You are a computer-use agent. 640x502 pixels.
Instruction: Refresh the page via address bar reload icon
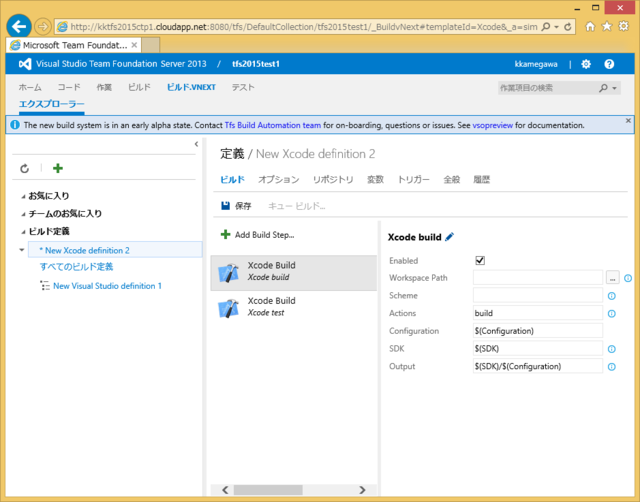pyautogui.click(x=568, y=27)
